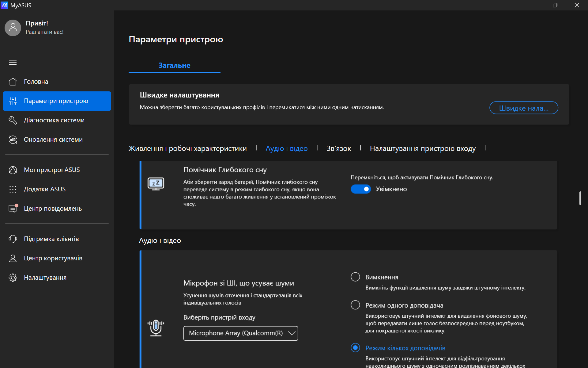Click the user avatar icon

[x=13, y=28]
